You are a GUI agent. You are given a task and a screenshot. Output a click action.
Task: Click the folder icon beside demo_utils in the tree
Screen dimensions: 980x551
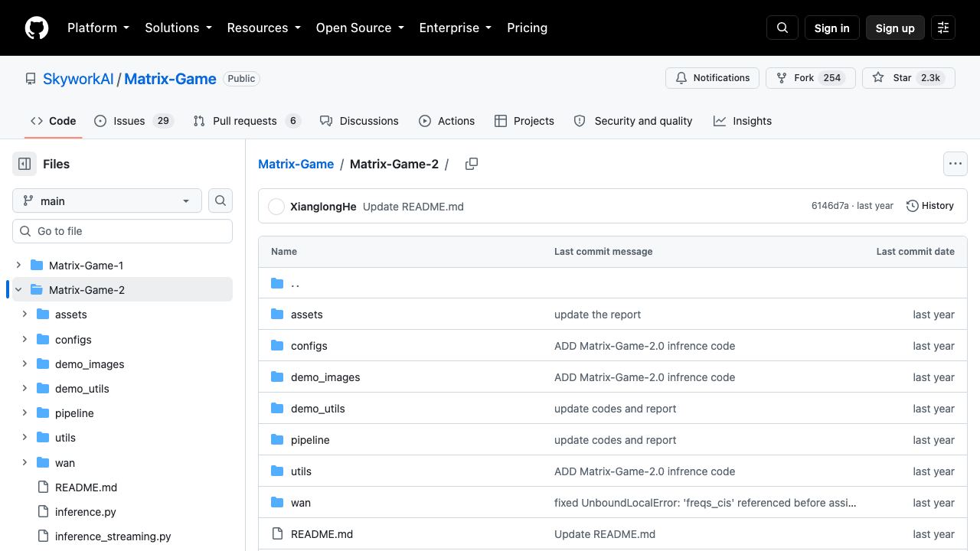click(43, 389)
